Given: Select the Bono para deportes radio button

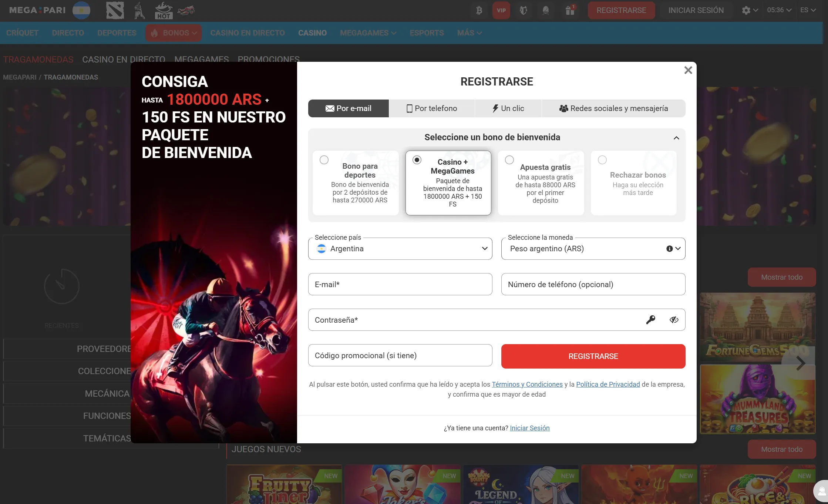Looking at the screenshot, I should point(324,160).
